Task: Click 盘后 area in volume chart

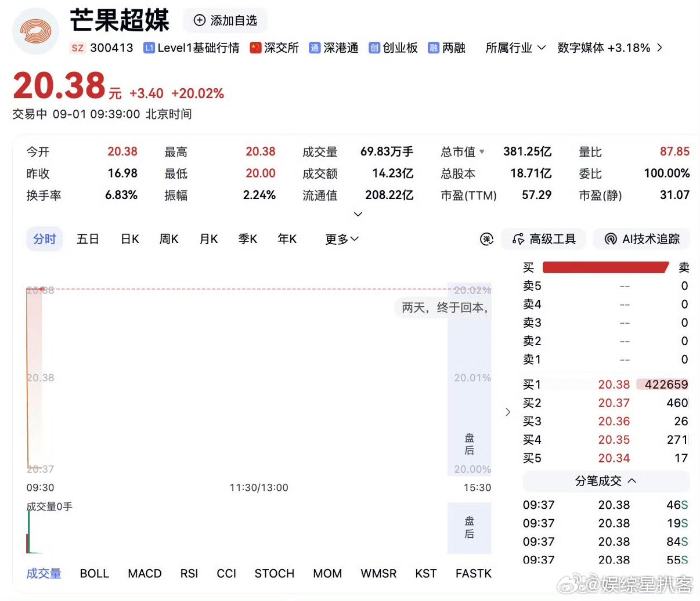Action: click(x=470, y=527)
